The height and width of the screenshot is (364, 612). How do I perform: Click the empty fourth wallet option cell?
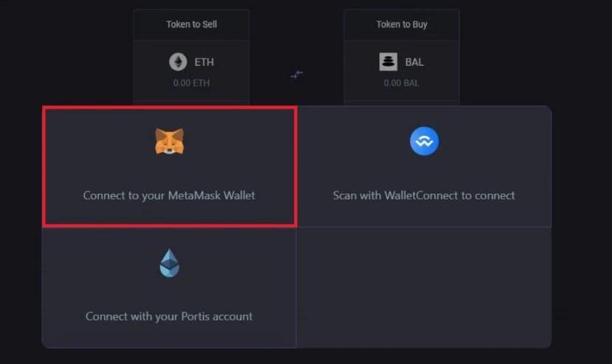coord(424,286)
